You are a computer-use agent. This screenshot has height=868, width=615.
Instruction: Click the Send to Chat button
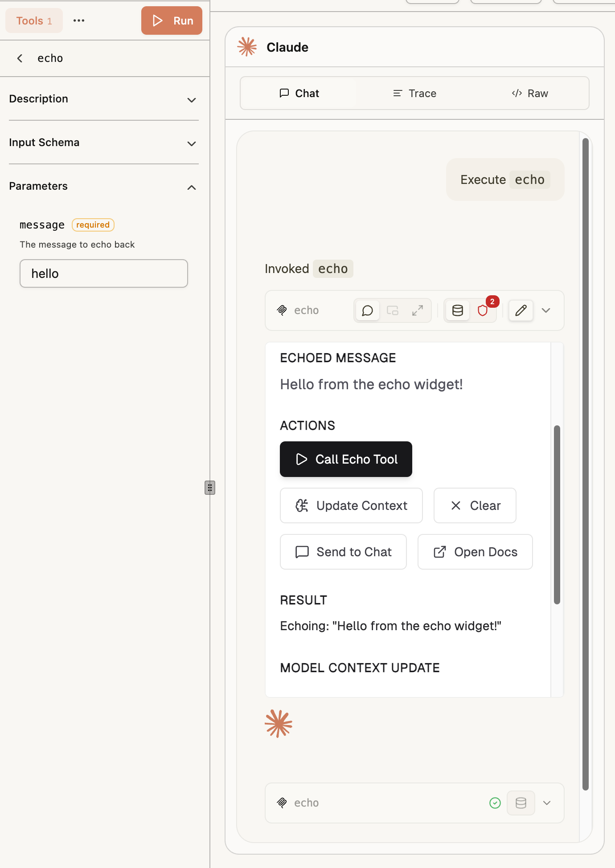pyautogui.click(x=343, y=552)
